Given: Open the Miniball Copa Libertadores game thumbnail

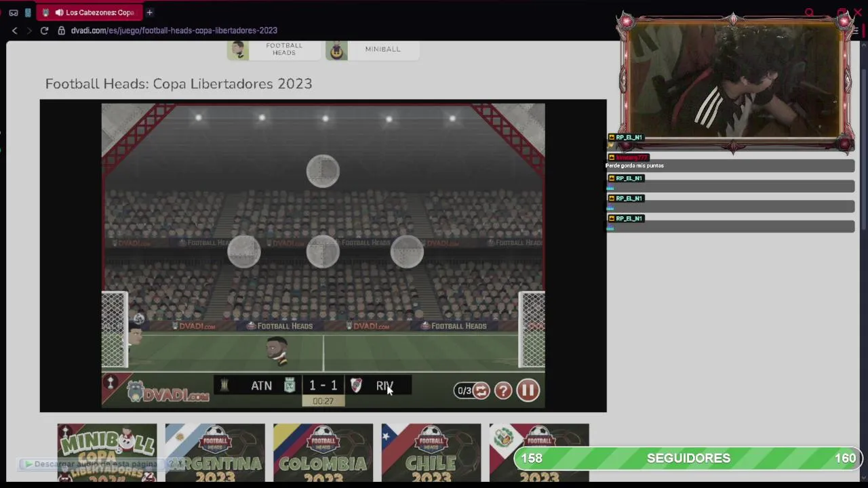Looking at the screenshot, I should [107, 453].
